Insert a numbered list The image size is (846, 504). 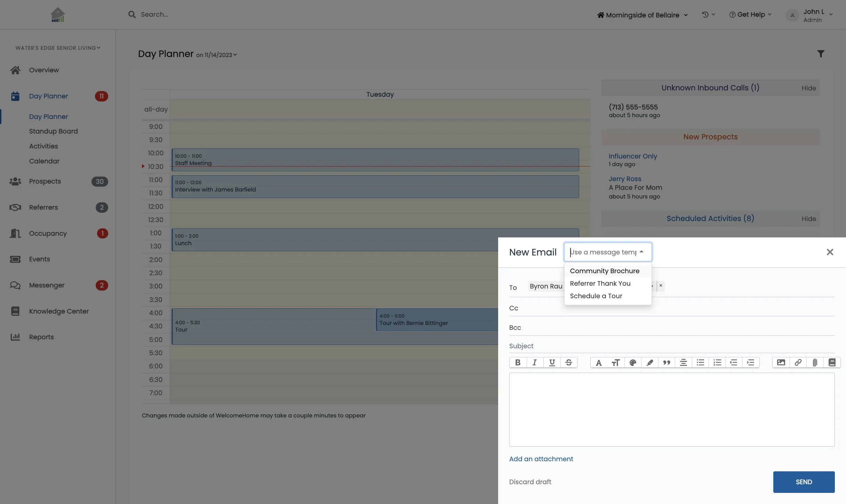(x=717, y=363)
